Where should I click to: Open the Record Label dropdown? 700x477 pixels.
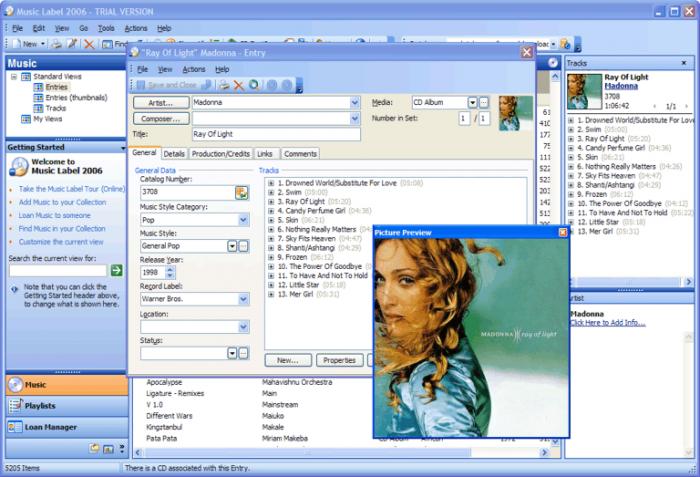pyautogui.click(x=243, y=299)
